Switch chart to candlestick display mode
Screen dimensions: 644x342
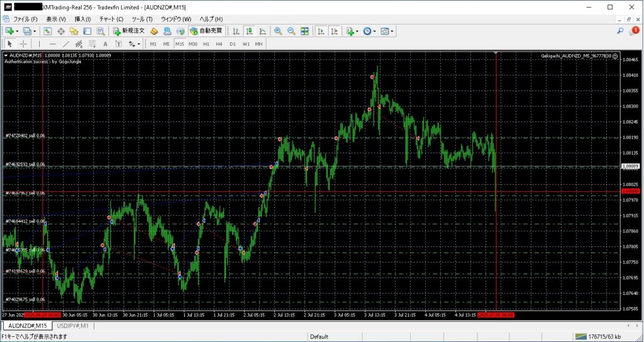click(x=249, y=31)
